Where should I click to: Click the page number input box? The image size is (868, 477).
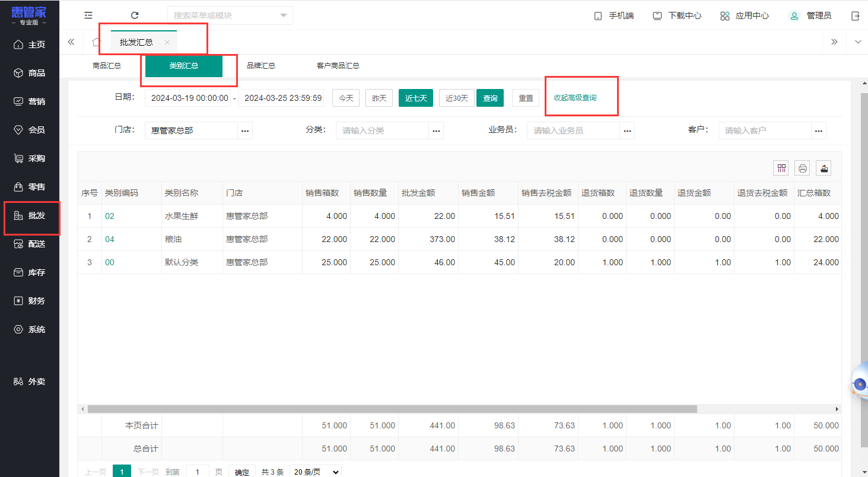point(198,472)
